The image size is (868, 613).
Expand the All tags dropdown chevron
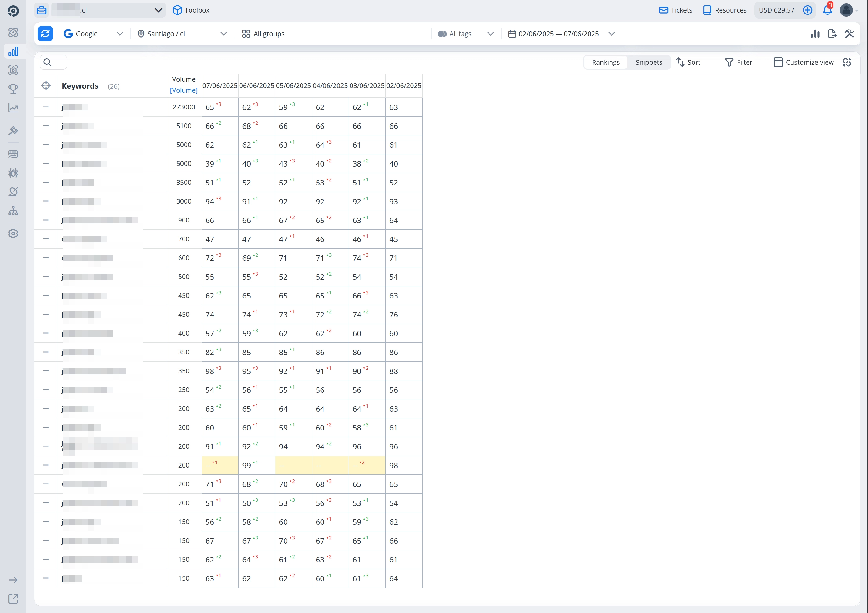point(490,34)
